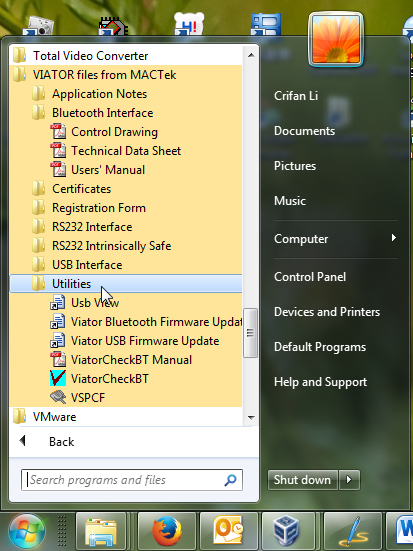The height and width of the screenshot is (551, 413).
Task: Open the shutdown options arrow
Action: coord(349,480)
